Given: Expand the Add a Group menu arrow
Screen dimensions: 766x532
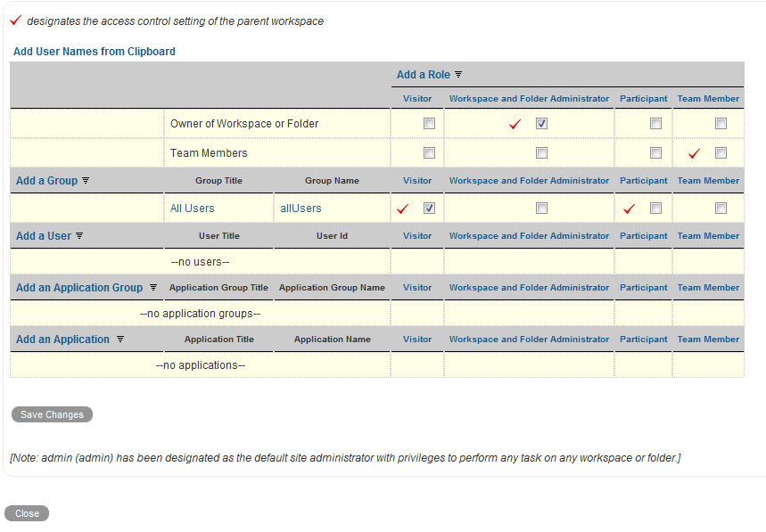Looking at the screenshot, I should [86, 181].
